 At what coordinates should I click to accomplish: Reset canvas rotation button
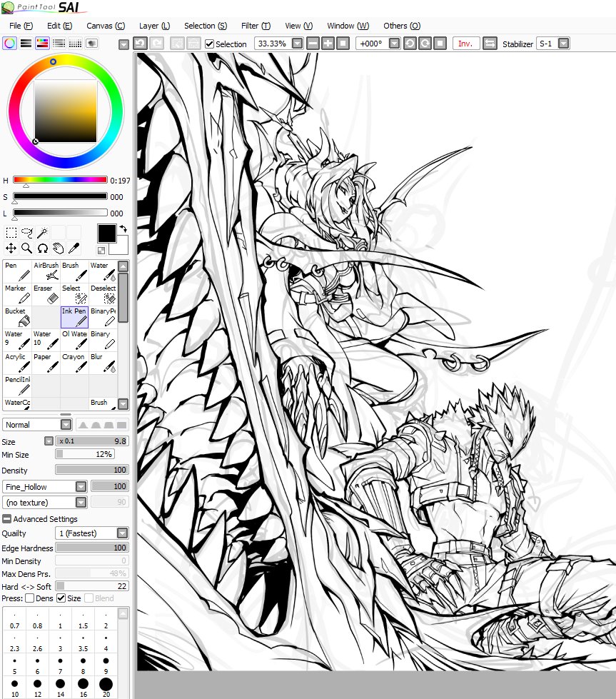coord(440,44)
